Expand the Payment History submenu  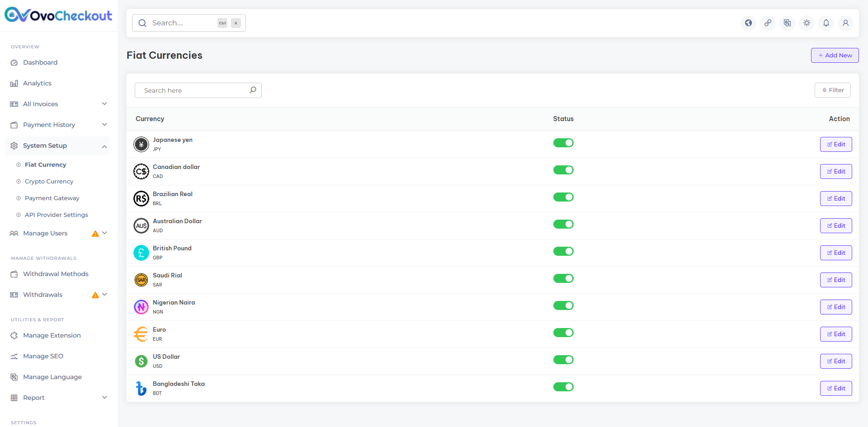[x=59, y=125]
